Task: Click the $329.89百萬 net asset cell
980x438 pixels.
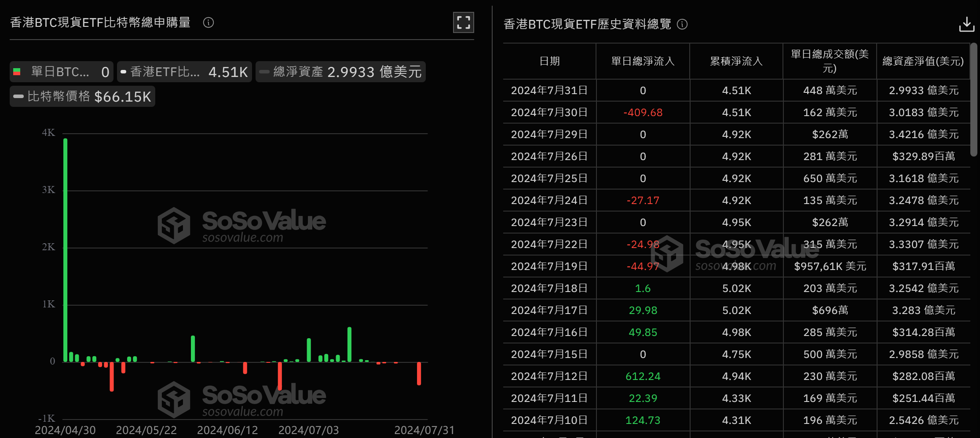Action: click(923, 156)
